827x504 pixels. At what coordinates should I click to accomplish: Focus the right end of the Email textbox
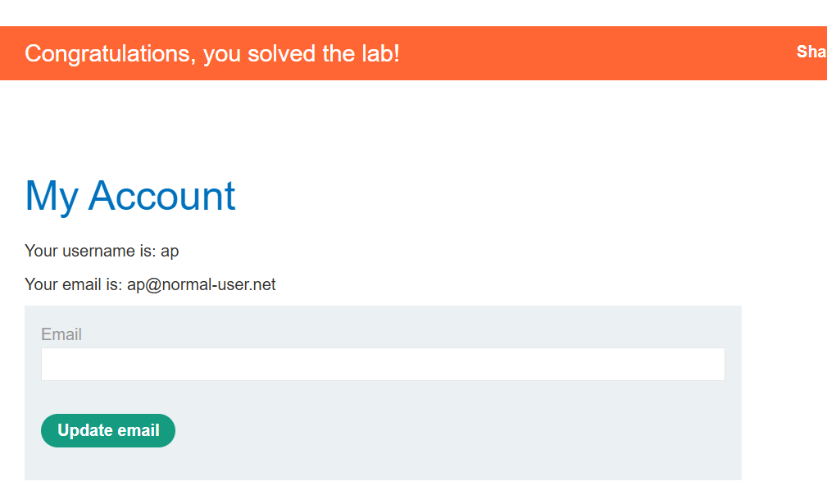707,364
